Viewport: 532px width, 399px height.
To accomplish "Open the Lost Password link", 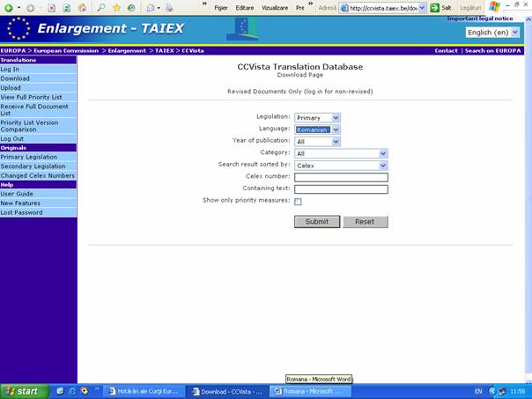I will (38, 213).
